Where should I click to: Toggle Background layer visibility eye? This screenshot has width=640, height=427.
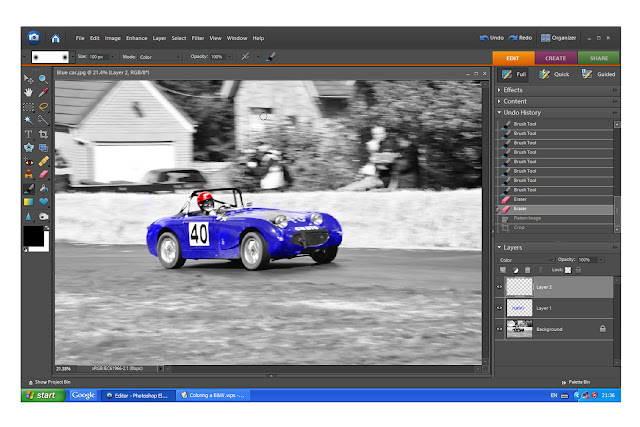click(501, 328)
